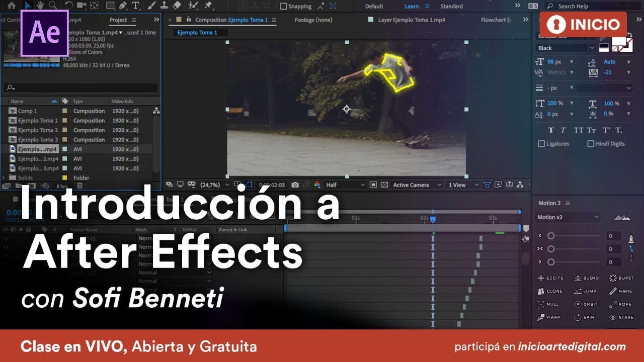The height and width of the screenshot is (362, 644).
Task: Click the timeline playhead marker
Action: click(x=433, y=219)
